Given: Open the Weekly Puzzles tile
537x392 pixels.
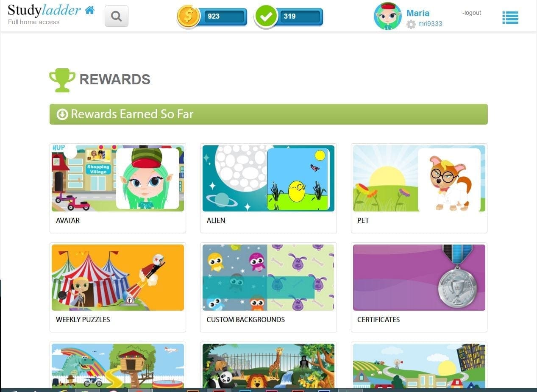Looking at the screenshot, I should coord(118,287).
